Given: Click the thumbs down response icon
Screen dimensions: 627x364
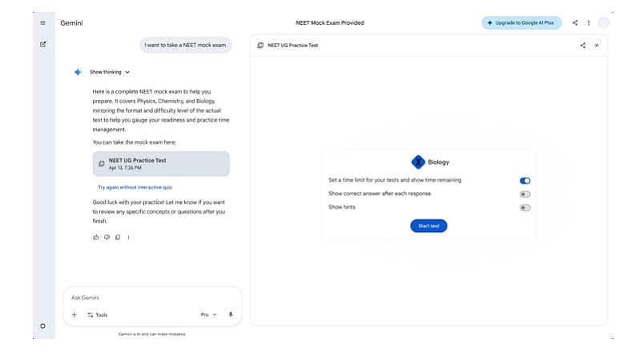Looking at the screenshot, I should (x=107, y=237).
